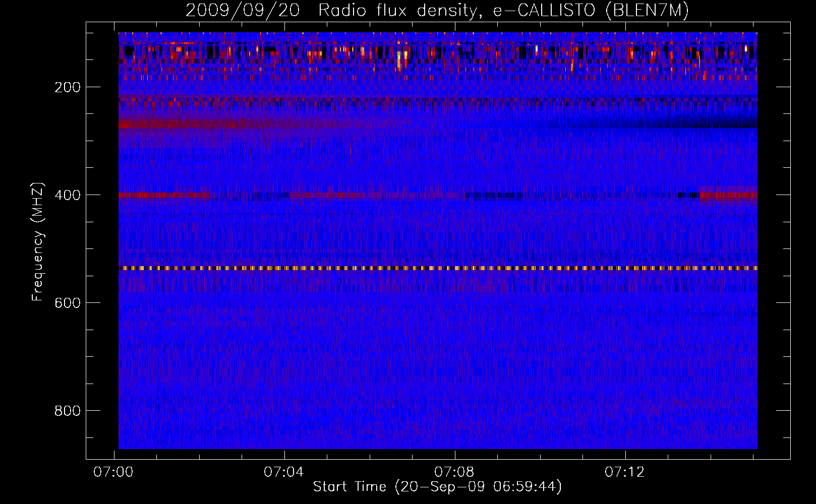Click the plot title mentioning e-CALLISTO (BLEN7M)
Image resolution: width=816 pixels, height=504 pixels.
point(437,11)
